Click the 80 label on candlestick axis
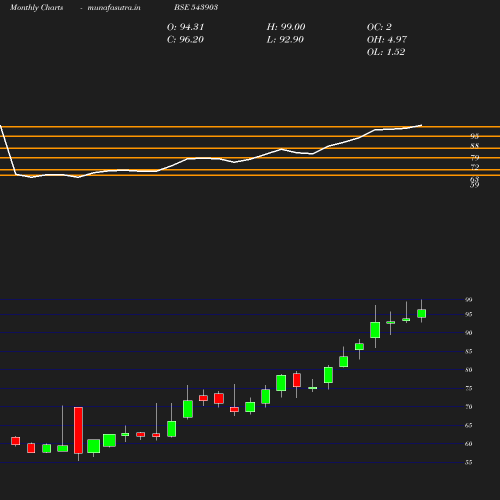Screen dimensions: 500x500 click(x=469, y=370)
